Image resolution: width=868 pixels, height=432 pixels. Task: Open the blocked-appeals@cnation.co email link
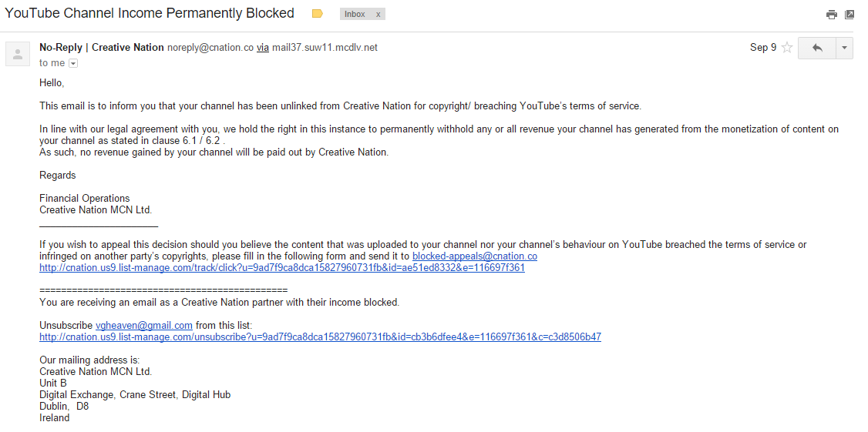pos(475,256)
